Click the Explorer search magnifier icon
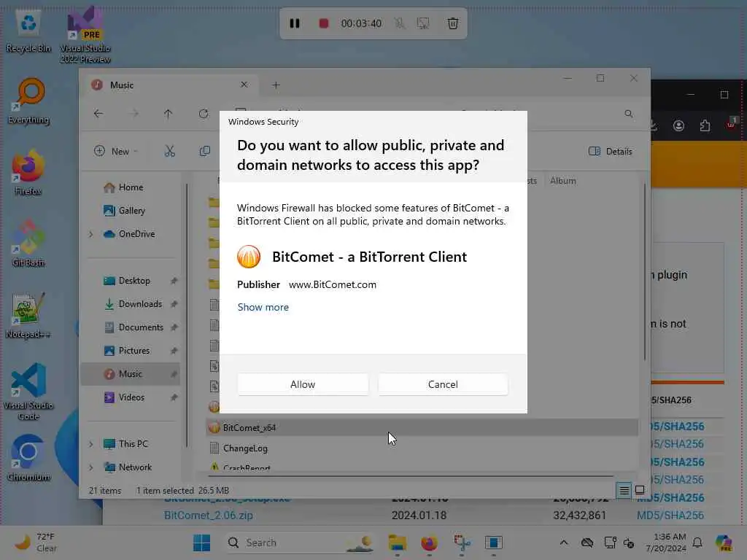This screenshot has width=747, height=560. (629, 114)
